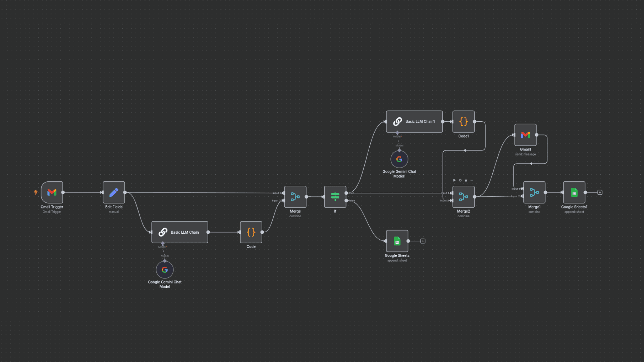Screen dimensions: 644x362
Task: Select the Code1 node
Action: click(x=464, y=121)
